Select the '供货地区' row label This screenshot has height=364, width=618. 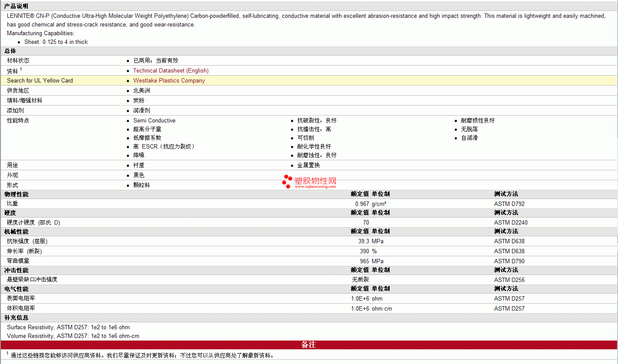tap(18, 90)
